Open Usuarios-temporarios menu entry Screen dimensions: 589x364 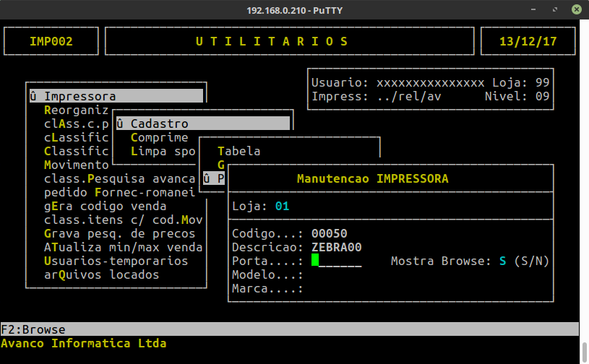pyautogui.click(x=116, y=261)
